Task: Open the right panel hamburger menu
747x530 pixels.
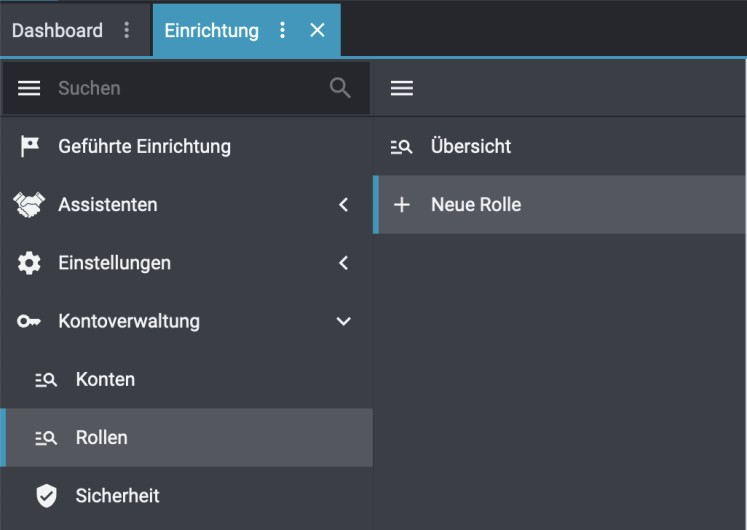Action: click(x=402, y=88)
